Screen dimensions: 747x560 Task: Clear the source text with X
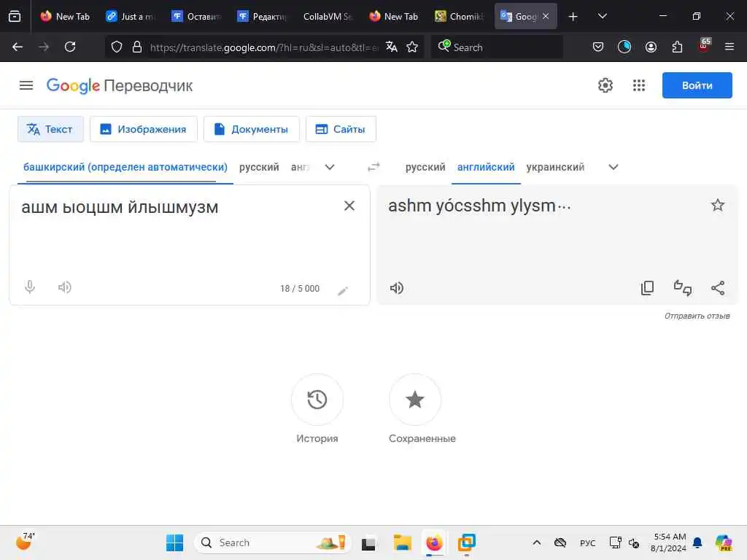349,206
